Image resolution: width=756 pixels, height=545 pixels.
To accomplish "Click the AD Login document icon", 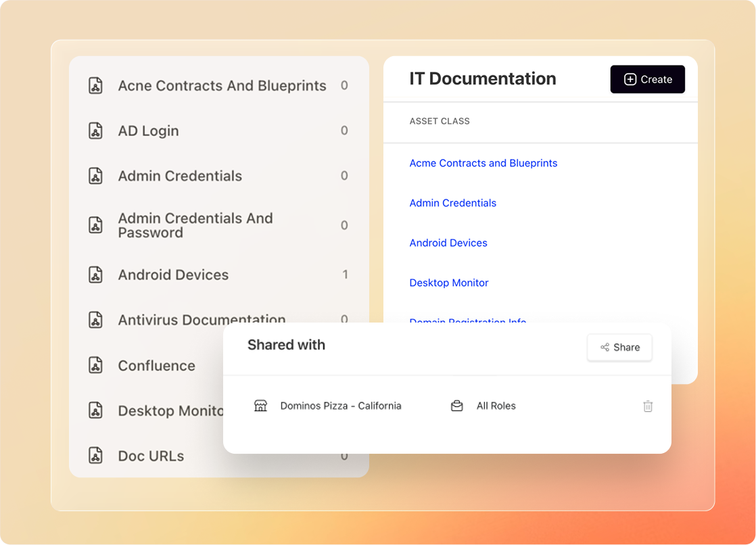I will (x=96, y=131).
